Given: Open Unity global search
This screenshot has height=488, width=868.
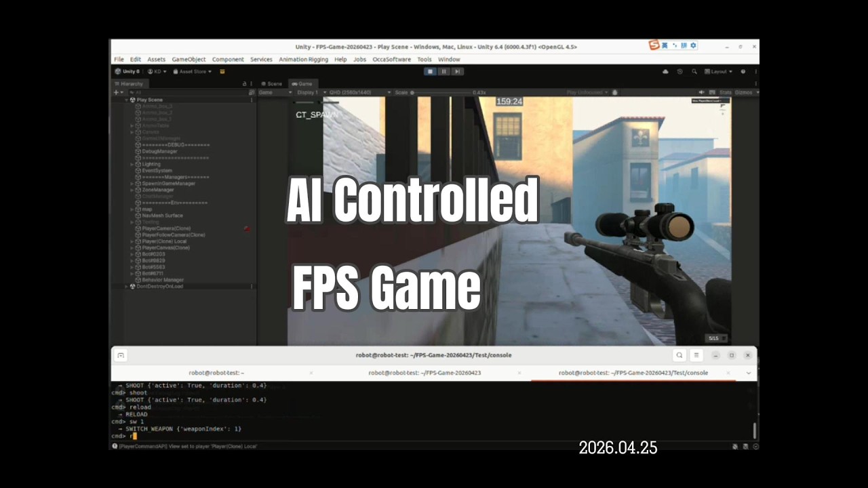Looking at the screenshot, I should tap(694, 71).
